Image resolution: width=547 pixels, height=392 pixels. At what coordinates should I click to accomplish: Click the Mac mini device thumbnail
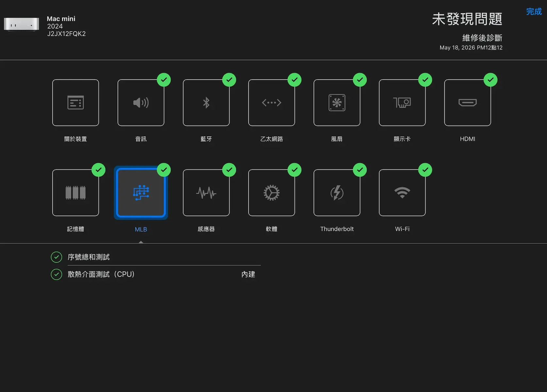(x=22, y=24)
